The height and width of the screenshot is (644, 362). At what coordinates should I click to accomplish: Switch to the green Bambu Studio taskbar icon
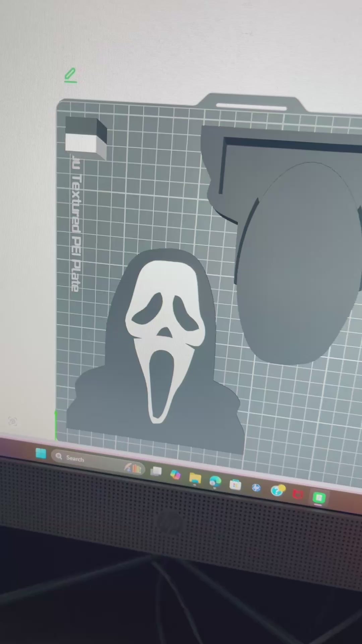pos(318,498)
